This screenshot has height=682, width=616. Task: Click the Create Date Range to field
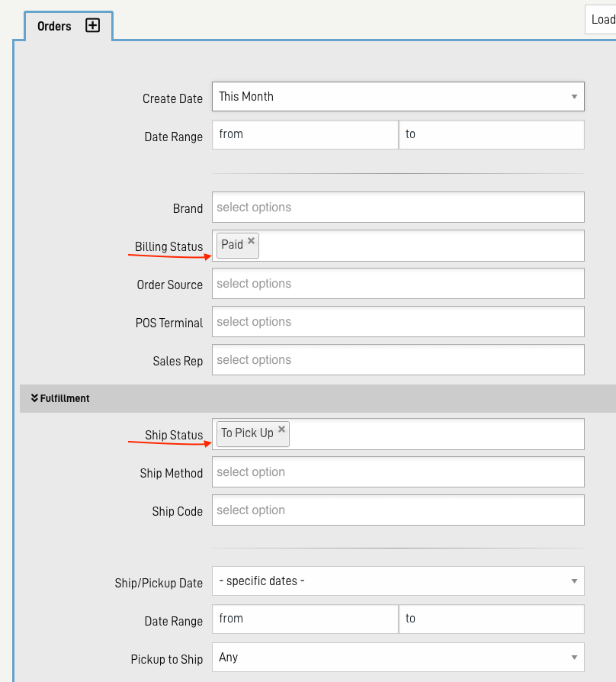(492, 134)
